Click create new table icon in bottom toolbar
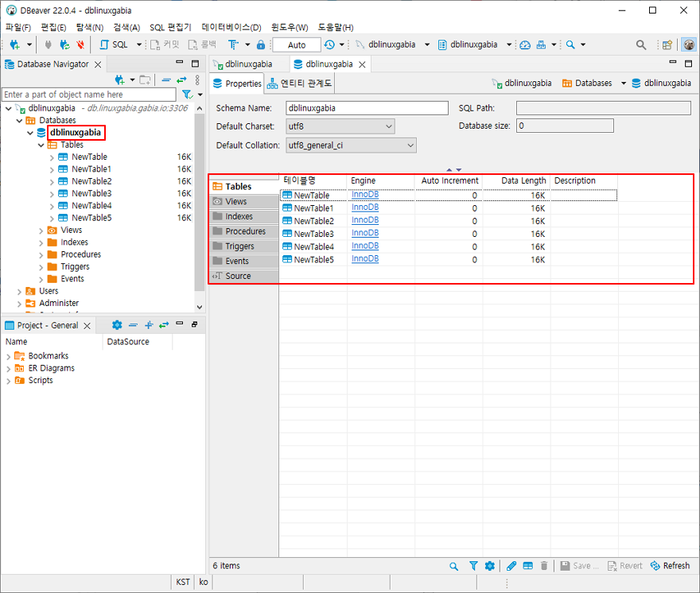Image resolution: width=700 pixels, height=593 pixels. pos(527,566)
